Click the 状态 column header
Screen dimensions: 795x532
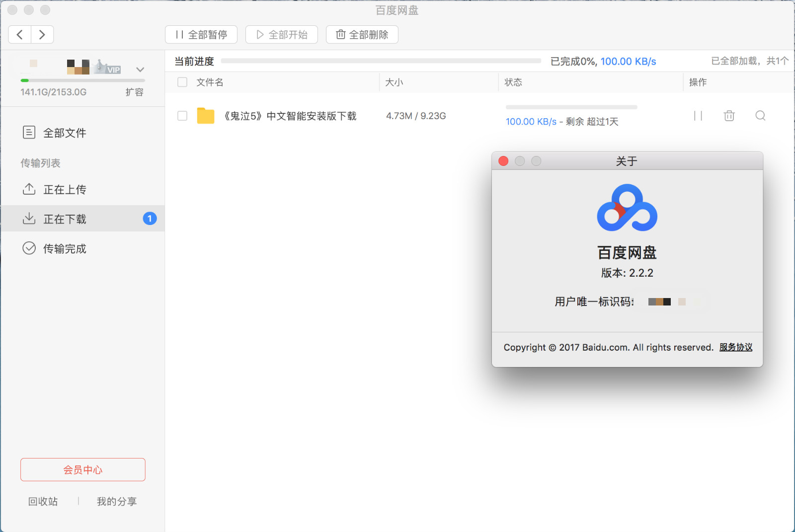pos(513,82)
